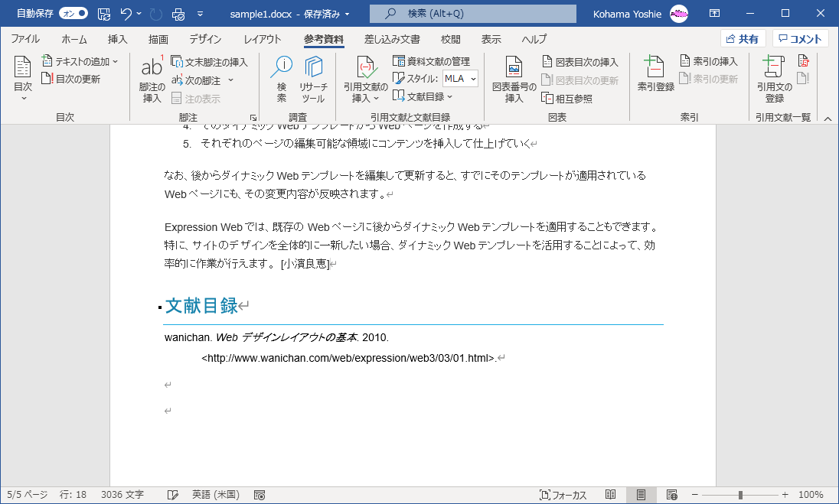839x504 pixels.
Task: Click the 100% zoom level
Action: [811, 495]
